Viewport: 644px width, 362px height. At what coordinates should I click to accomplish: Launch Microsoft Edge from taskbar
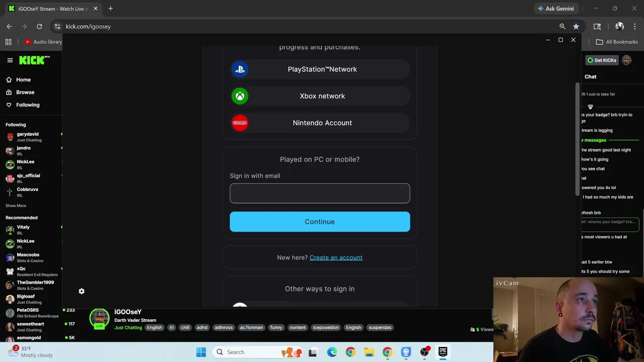[332, 352]
